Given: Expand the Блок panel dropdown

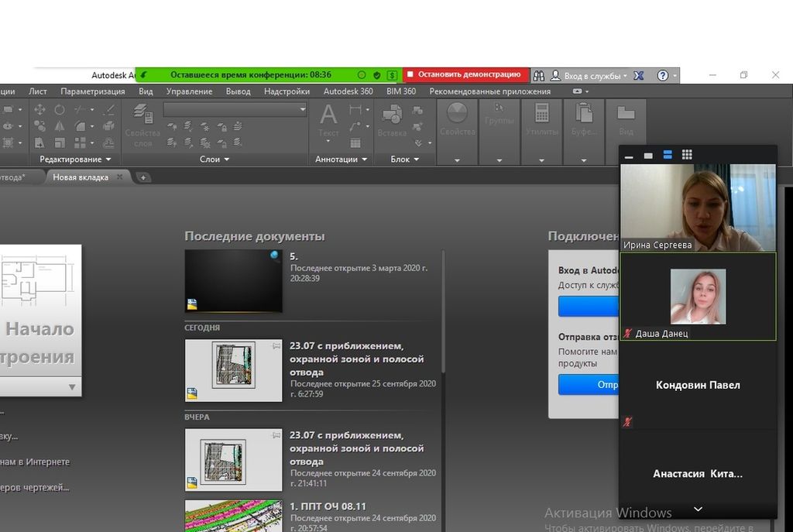Looking at the screenshot, I should [x=404, y=160].
